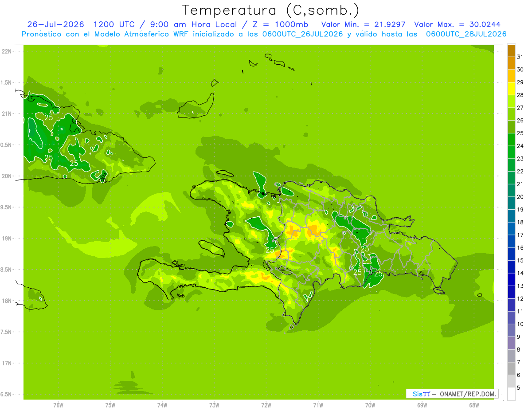Click the legend value 27
Screen dimensions: 532x411
[520, 108]
